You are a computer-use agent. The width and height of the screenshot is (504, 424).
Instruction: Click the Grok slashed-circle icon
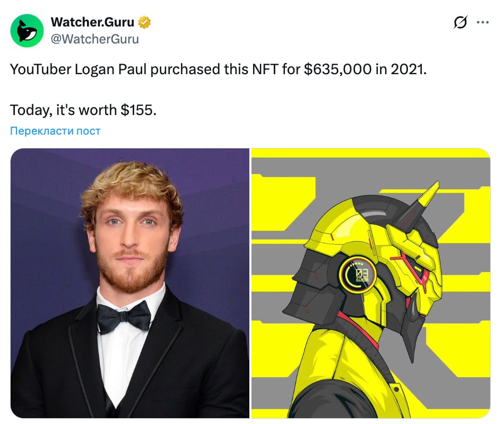pyautogui.click(x=460, y=22)
